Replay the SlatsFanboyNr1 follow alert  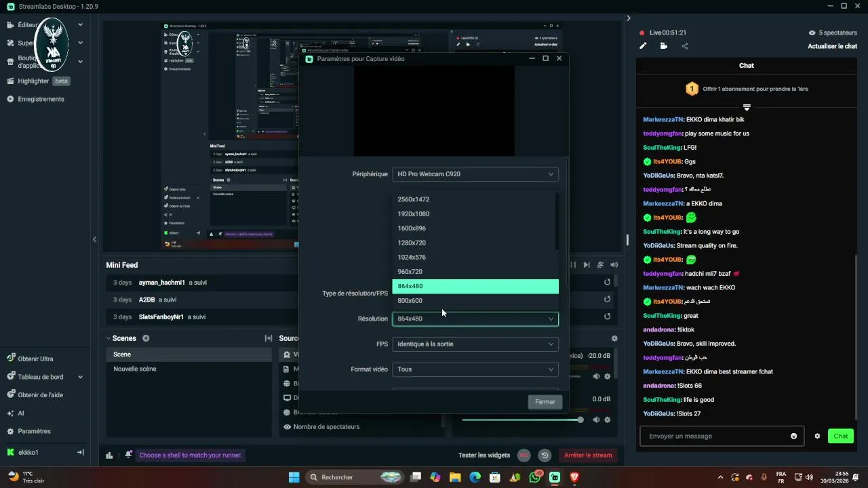click(x=607, y=317)
